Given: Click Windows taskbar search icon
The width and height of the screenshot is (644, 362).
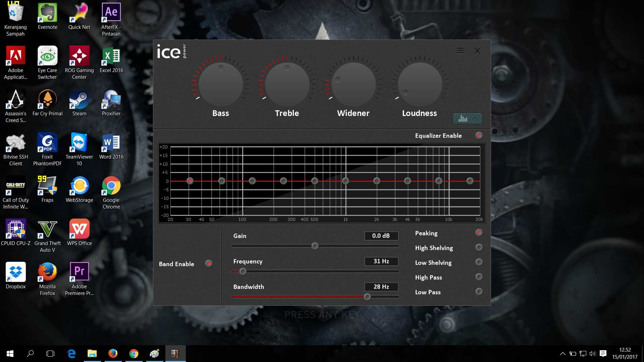Looking at the screenshot, I should tap(31, 353).
